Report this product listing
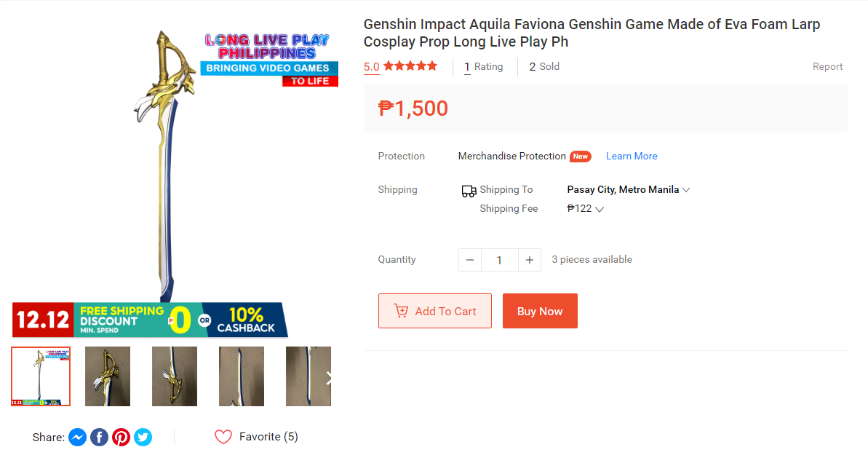Viewport: 868px width, 455px height. [827, 67]
